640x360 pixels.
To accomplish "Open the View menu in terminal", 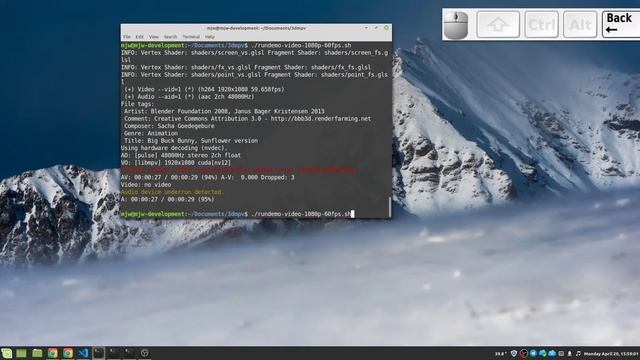I will (x=153, y=37).
